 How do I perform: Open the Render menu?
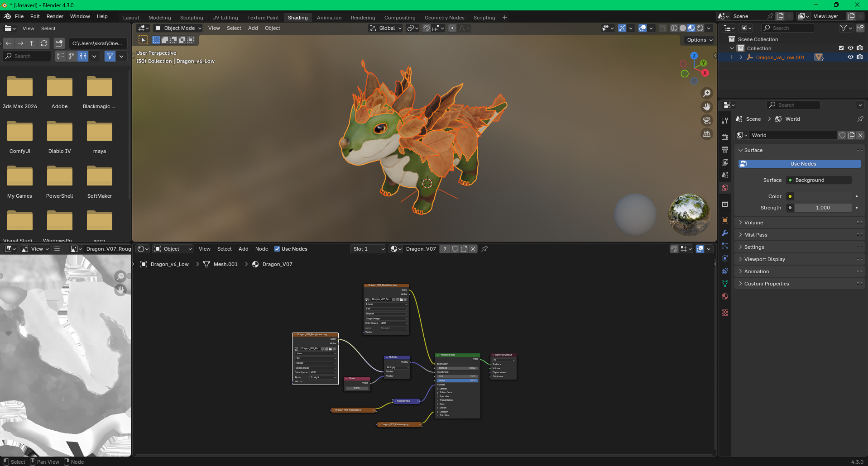[x=55, y=16]
